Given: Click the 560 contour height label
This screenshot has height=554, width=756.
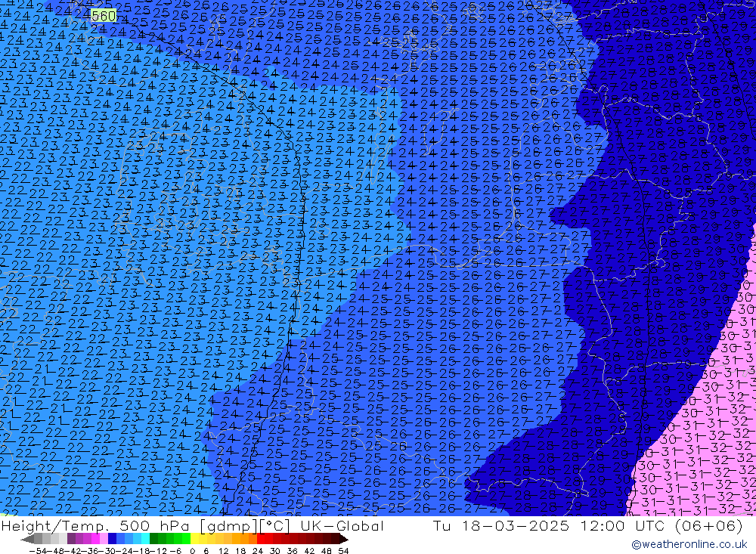Looking at the screenshot, I should coord(103,16).
